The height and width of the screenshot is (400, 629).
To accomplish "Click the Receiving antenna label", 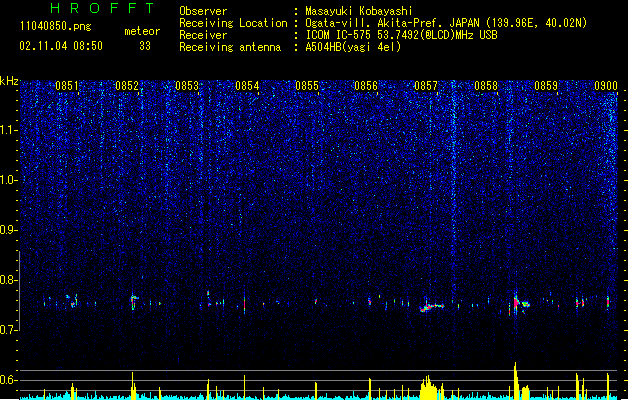I will click(x=230, y=47).
